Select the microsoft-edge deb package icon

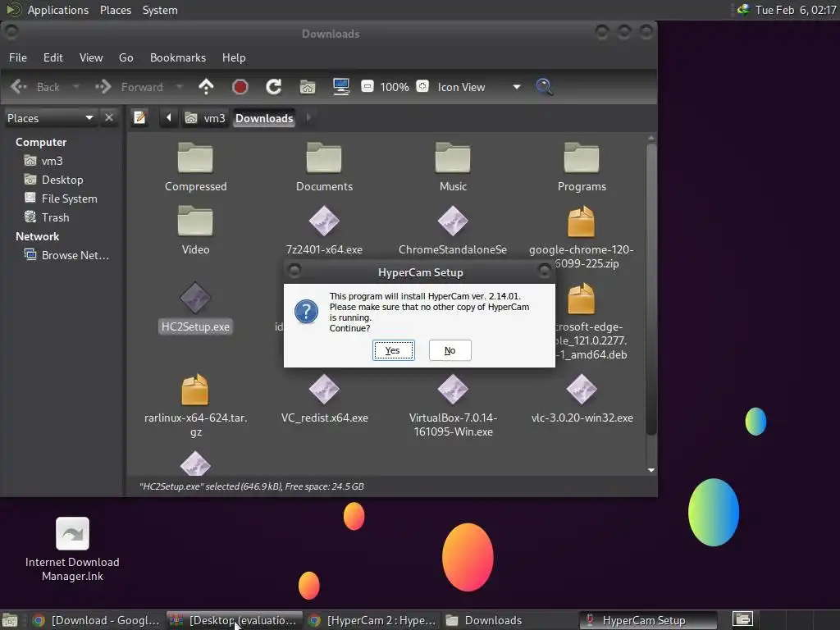tap(582, 299)
